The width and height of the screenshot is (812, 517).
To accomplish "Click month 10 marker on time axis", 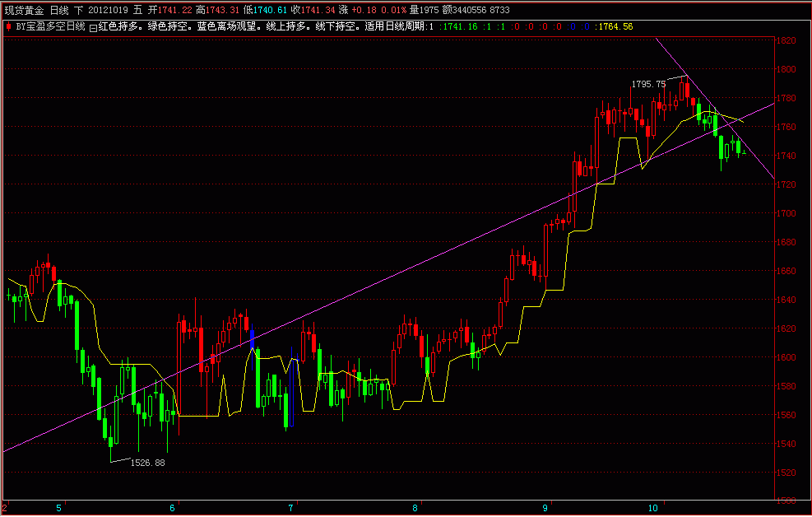I will (653, 508).
